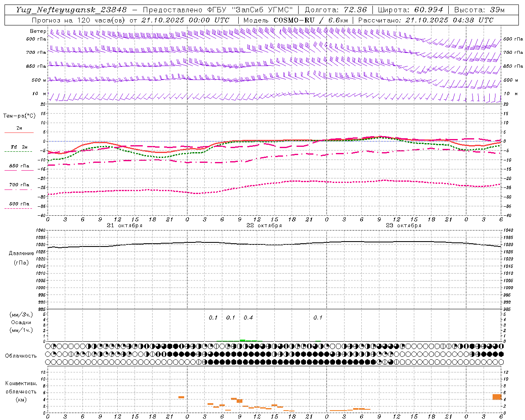Screen dimensions: 525x420
Task: Select the Широта: 60.994 header field
Action: (410, 10)
